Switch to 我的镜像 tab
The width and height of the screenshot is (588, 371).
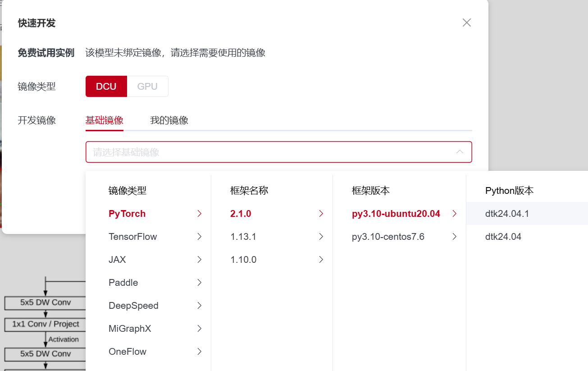coord(169,120)
